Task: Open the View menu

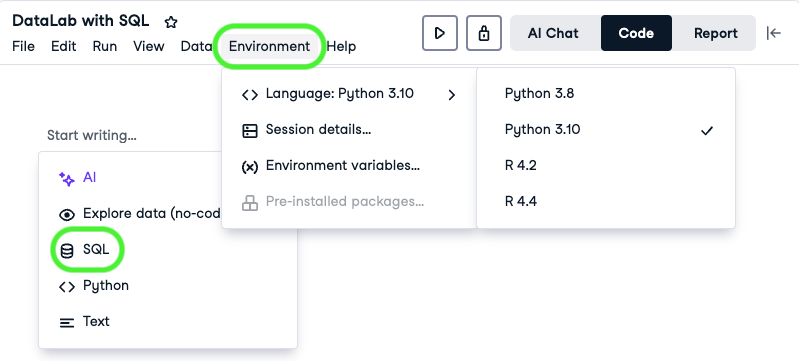Action: 149,46
